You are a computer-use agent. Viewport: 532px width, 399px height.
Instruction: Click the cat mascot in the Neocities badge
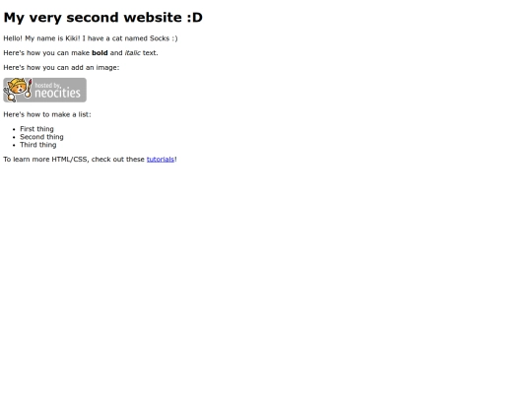[x=18, y=90]
